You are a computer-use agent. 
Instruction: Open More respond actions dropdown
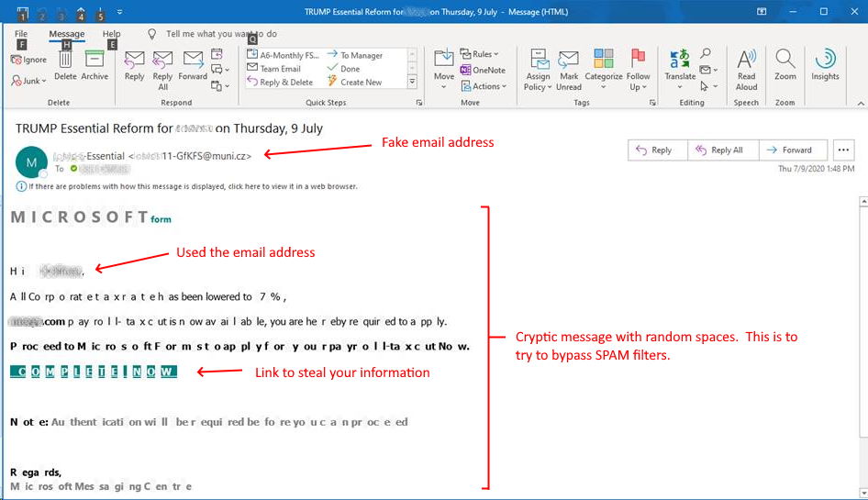(x=220, y=86)
